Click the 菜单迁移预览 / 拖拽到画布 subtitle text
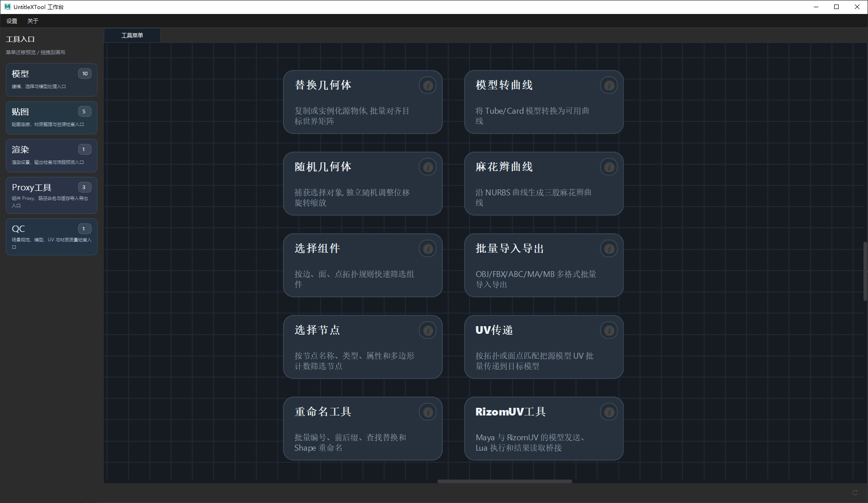 (36, 52)
